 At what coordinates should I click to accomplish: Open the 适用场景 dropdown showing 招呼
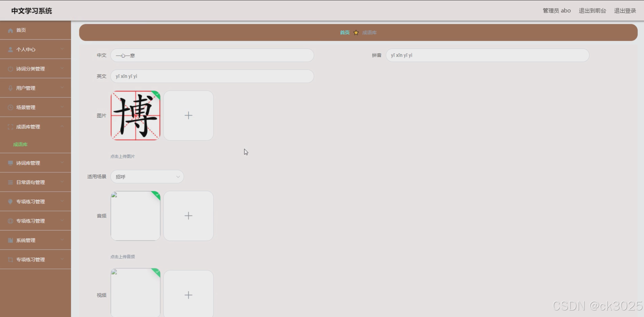[x=147, y=177]
